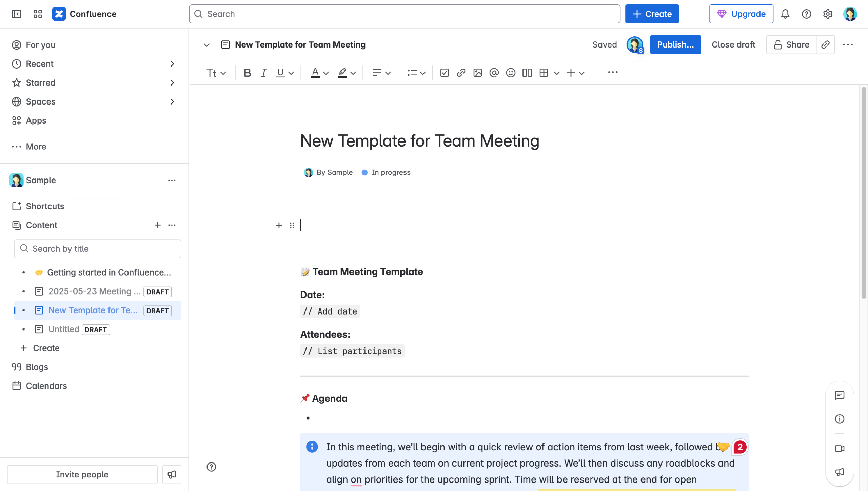Toggle italic formatting
The width and height of the screenshot is (868, 491).
pos(263,73)
